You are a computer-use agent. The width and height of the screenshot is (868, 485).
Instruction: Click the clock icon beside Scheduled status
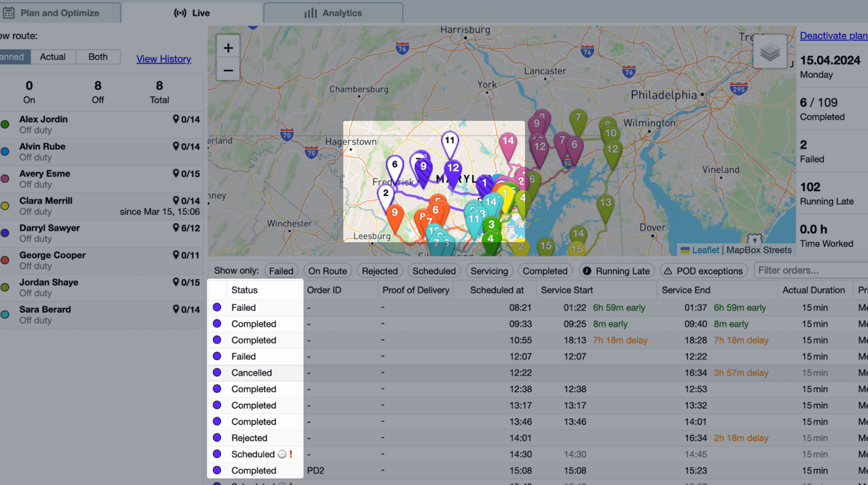pos(282,454)
